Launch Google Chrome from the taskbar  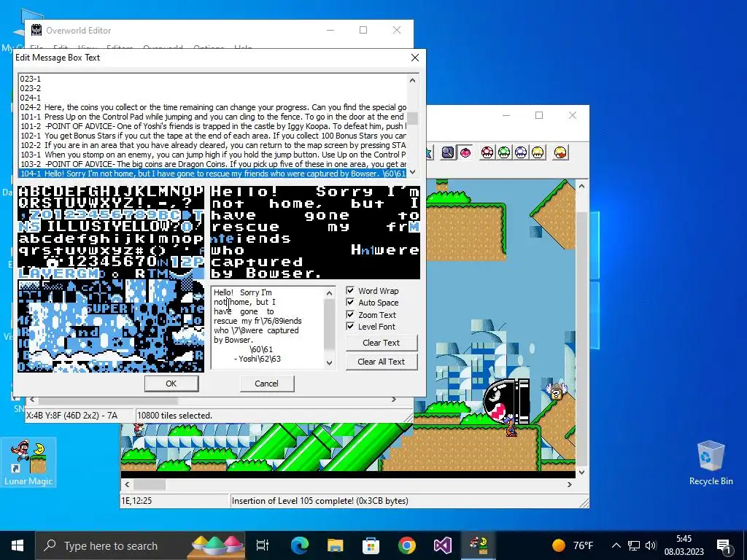tap(406, 545)
